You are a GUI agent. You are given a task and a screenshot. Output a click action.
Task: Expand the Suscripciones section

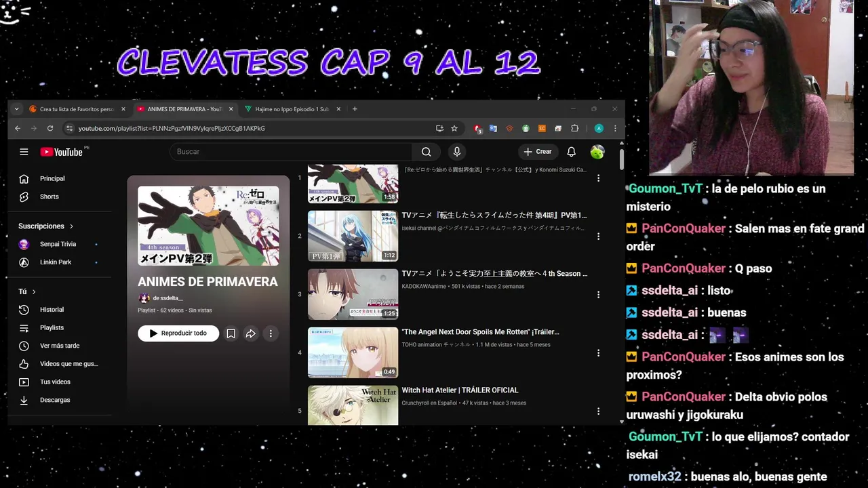click(46, 226)
